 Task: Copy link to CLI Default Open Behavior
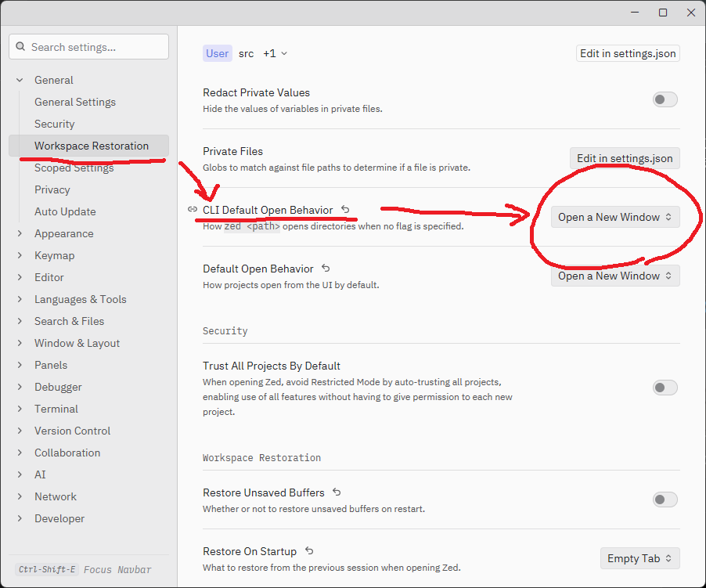(x=193, y=209)
